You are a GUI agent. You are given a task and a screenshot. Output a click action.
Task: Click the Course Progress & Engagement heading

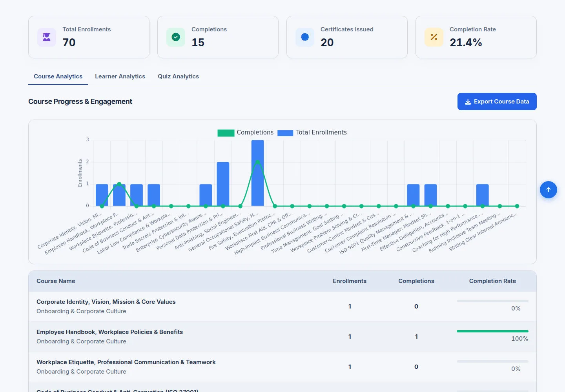80,102
